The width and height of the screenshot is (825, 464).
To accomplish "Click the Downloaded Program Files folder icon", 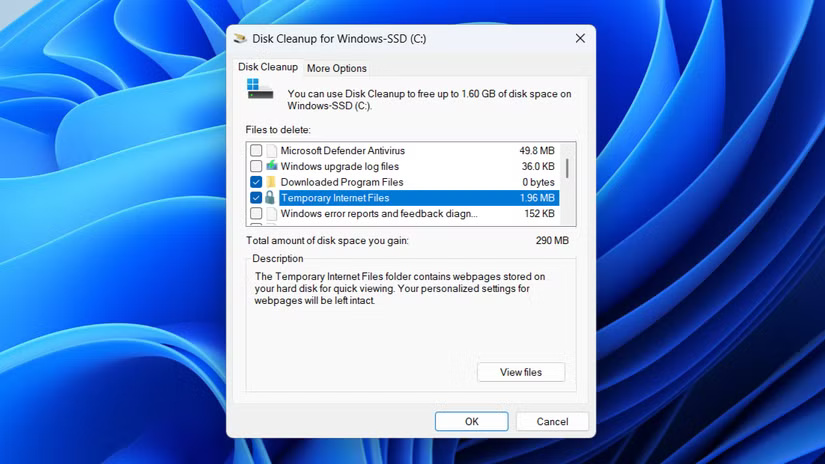I will 271,182.
